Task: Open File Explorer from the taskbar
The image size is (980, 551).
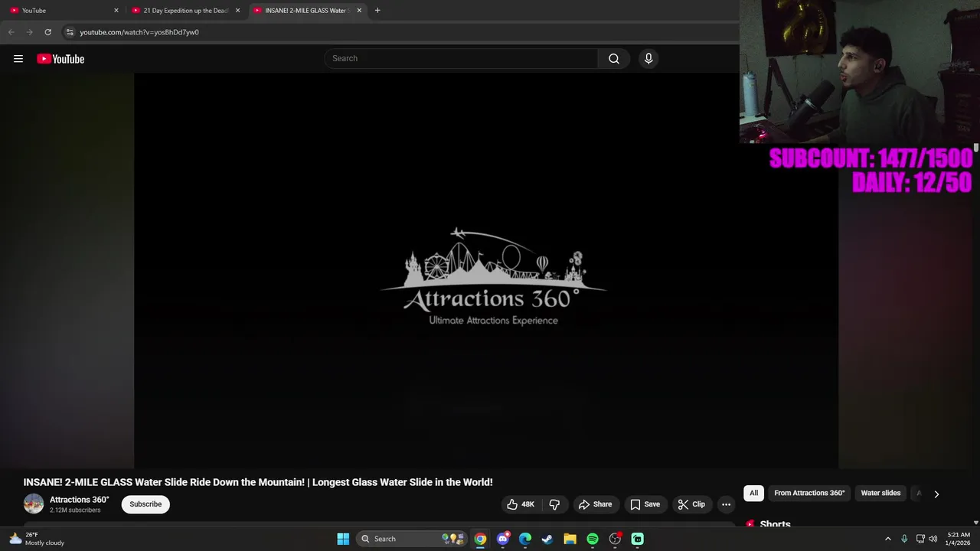Action: [570, 539]
